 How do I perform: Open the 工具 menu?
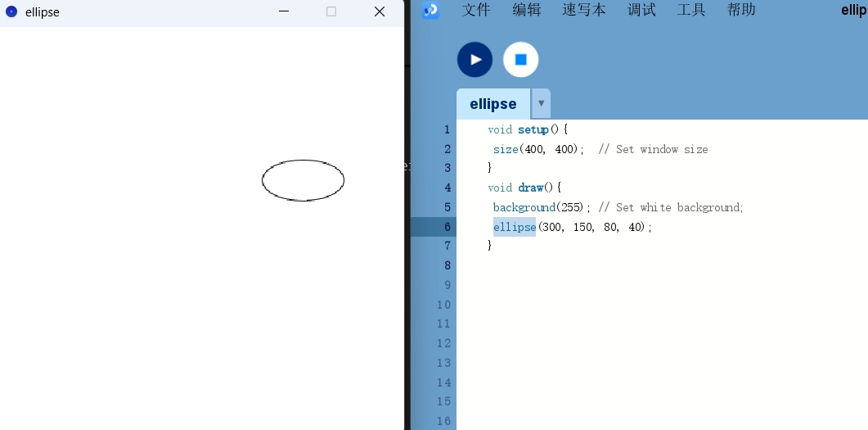point(691,10)
